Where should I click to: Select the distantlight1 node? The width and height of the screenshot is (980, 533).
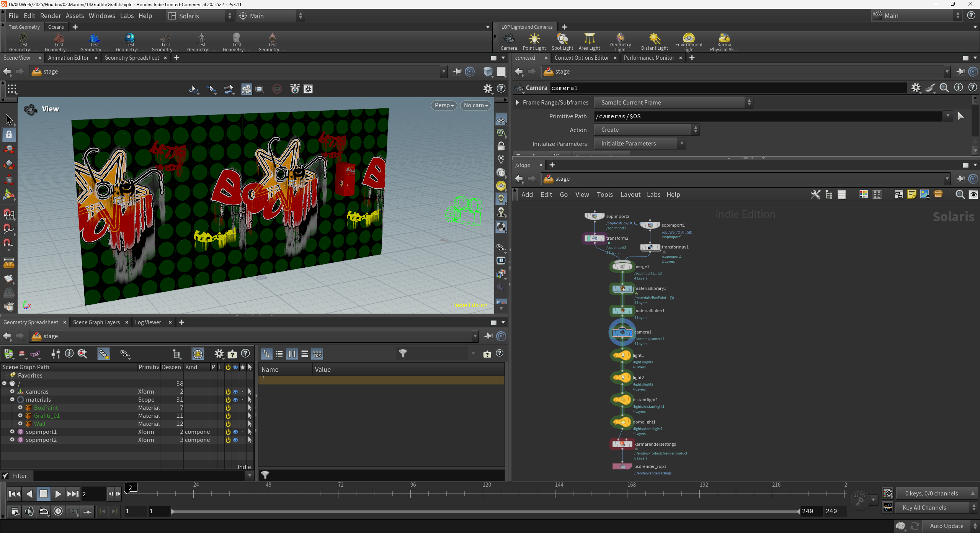pos(622,400)
